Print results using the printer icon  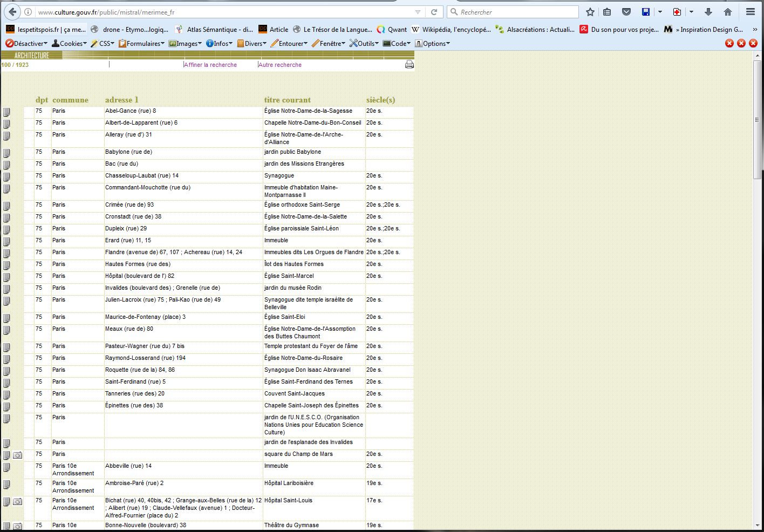(x=410, y=65)
